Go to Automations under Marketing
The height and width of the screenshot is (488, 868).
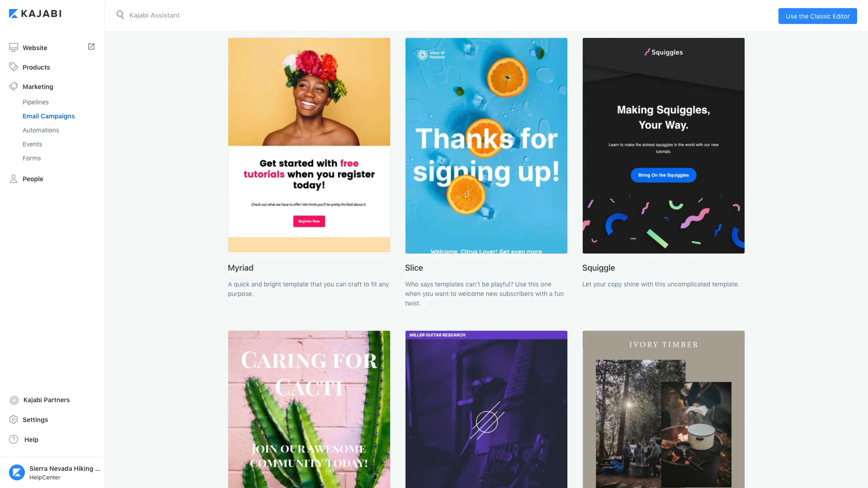tap(41, 130)
